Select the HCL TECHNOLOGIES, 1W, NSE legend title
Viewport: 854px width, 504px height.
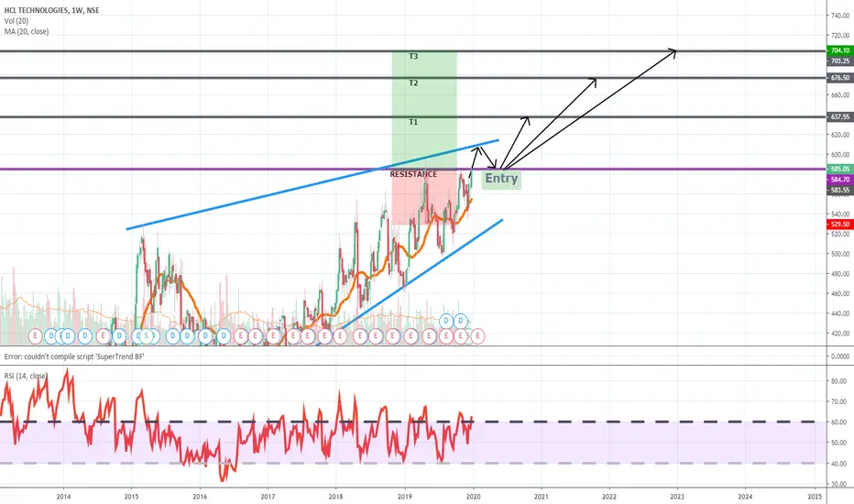(x=51, y=10)
